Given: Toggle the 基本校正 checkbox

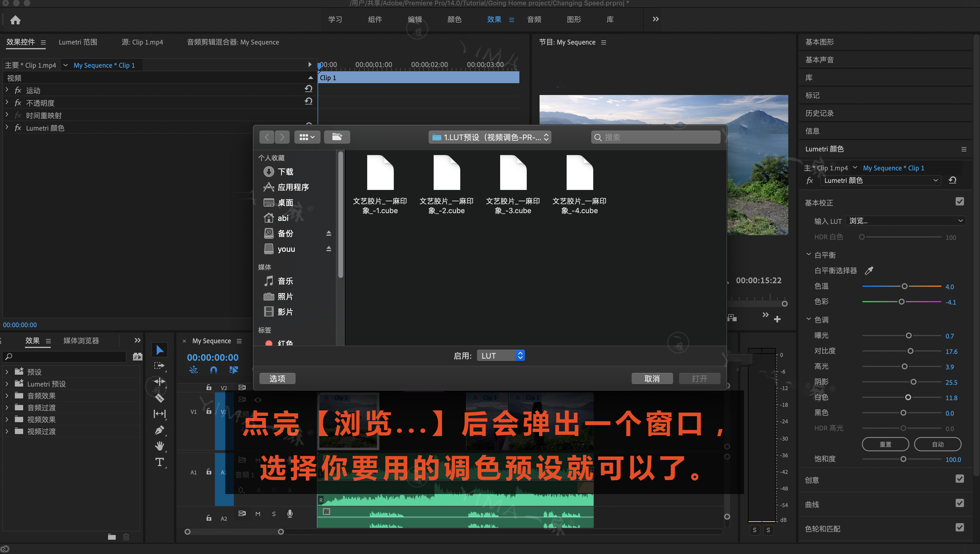Looking at the screenshot, I should pyautogui.click(x=960, y=202).
